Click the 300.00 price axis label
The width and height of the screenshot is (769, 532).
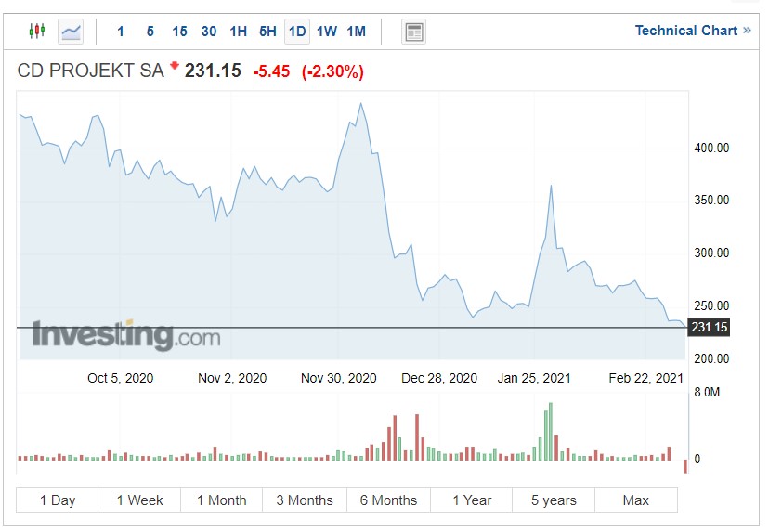coord(711,253)
